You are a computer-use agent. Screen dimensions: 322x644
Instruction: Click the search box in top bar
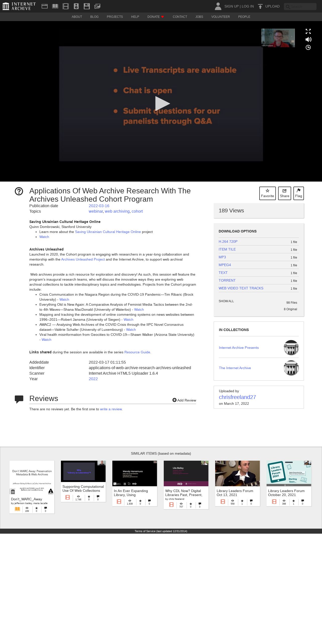(x=300, y=7)
